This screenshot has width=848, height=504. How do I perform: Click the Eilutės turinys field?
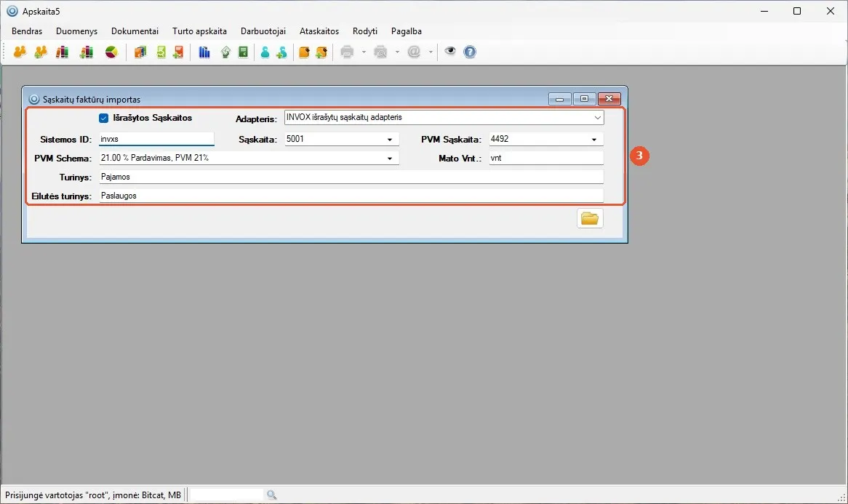coord(351,196)
